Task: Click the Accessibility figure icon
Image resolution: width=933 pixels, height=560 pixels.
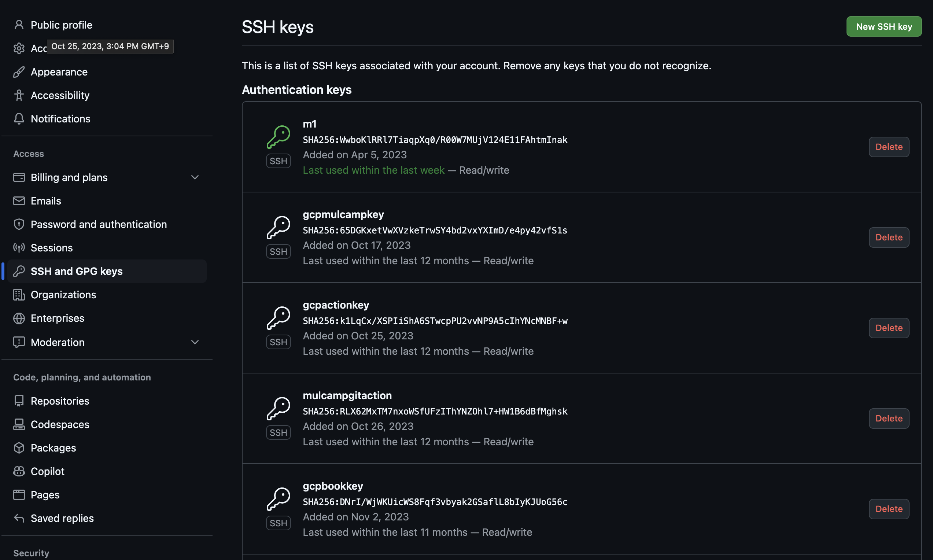Action: [19, 95]
